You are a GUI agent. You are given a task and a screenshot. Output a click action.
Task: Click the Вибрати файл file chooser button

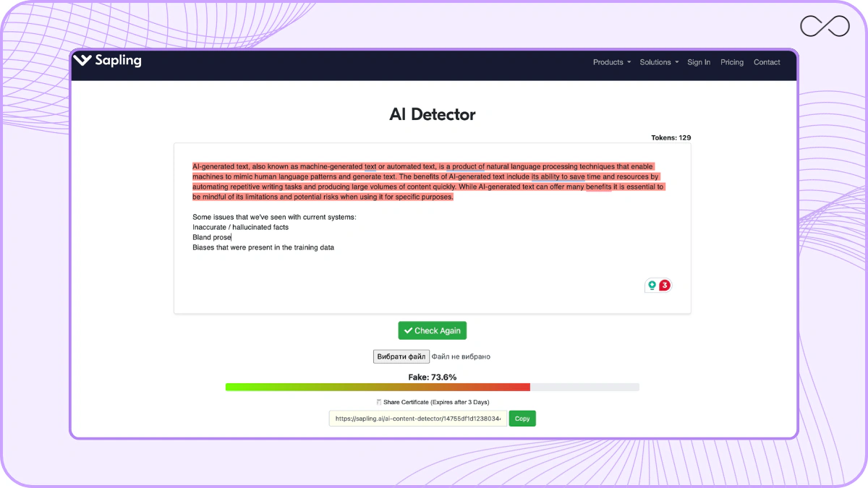point(401,356)
